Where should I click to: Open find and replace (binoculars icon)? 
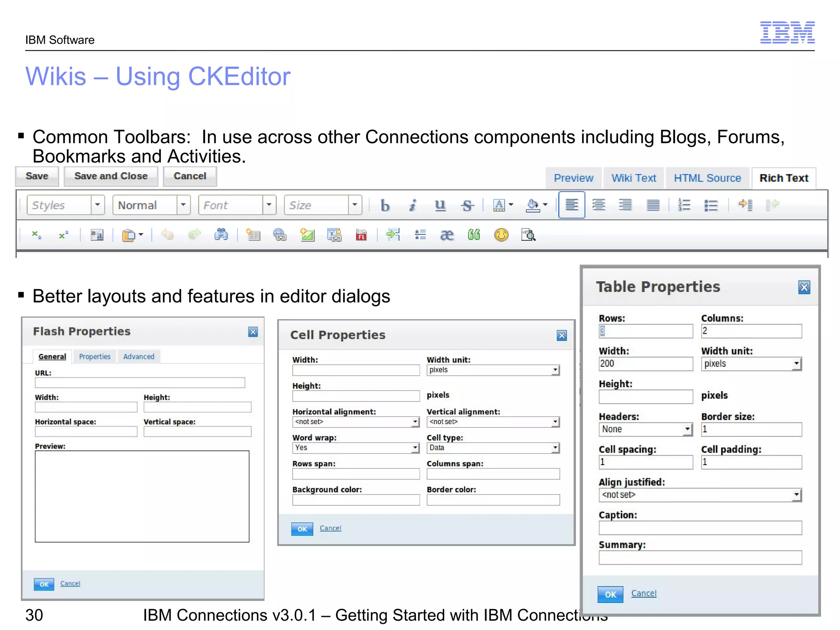click(x=221, y=235)
